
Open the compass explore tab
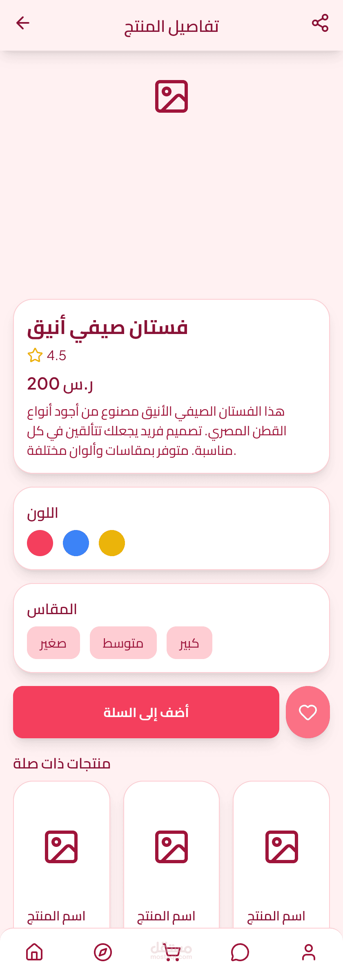103,952
